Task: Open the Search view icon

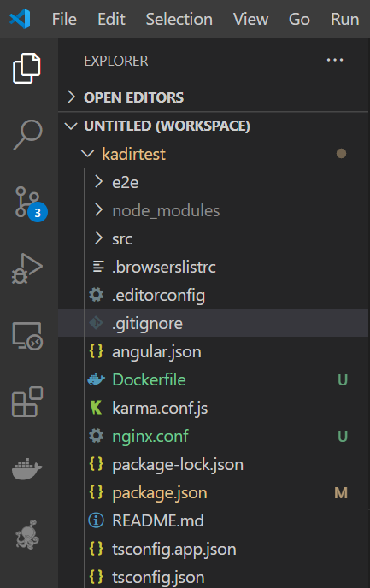Action: point(27,134)
